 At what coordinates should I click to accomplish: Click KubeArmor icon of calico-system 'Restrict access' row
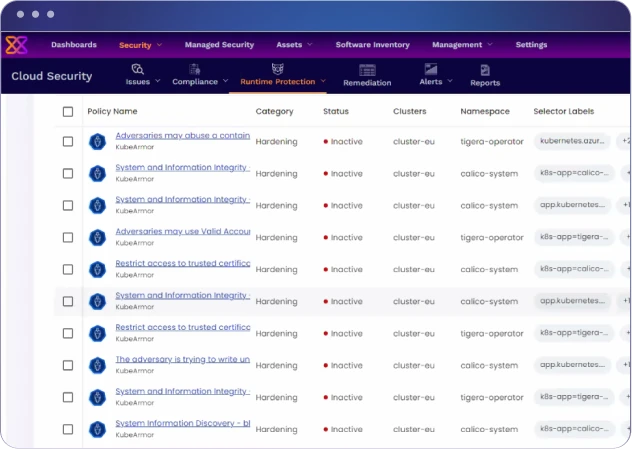(97, 270)
